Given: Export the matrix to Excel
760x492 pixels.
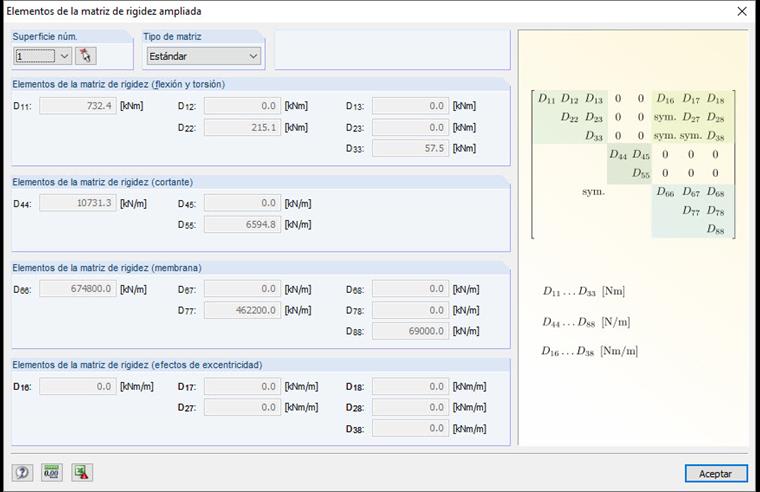Looking at the screenshot, I should (81, 473).
